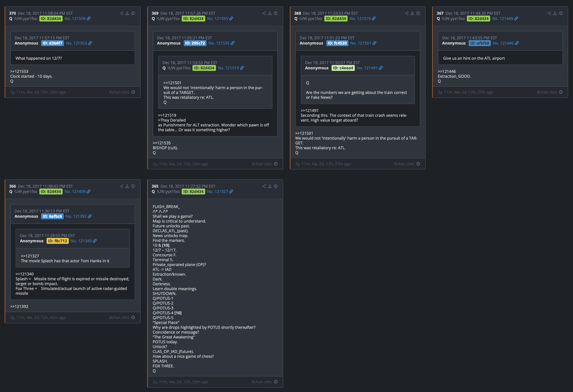Click the circle-x icon in post 369's footer
This screenshot has height=392, width=573.
(276, 164)
